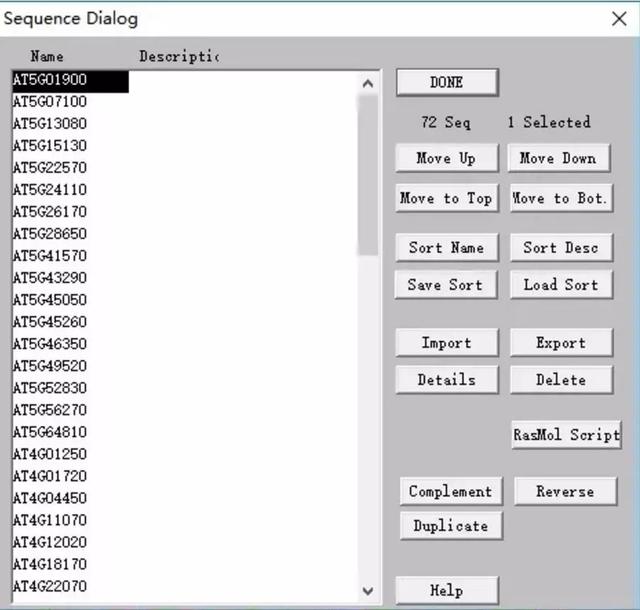Image resolution: width=640 pixels, height=610 pixels.
Task: Select sequence AT5G28650
Action: click(x=50, y=234)
